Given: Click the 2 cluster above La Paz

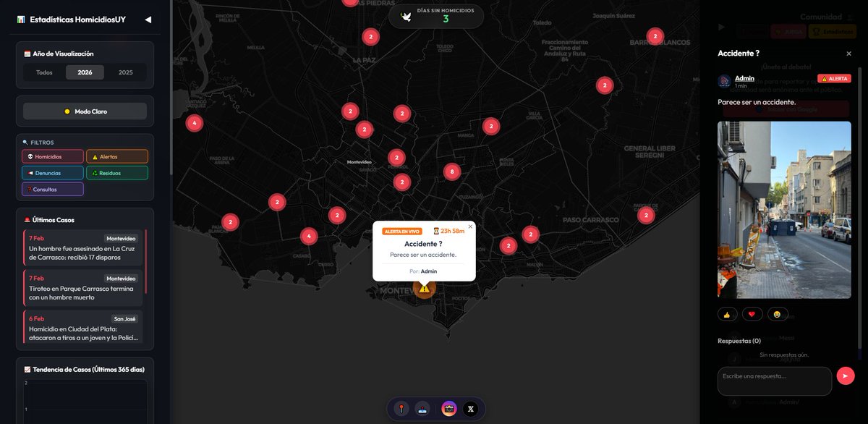Looking at the screenshot, I should [x=370, y=36].
